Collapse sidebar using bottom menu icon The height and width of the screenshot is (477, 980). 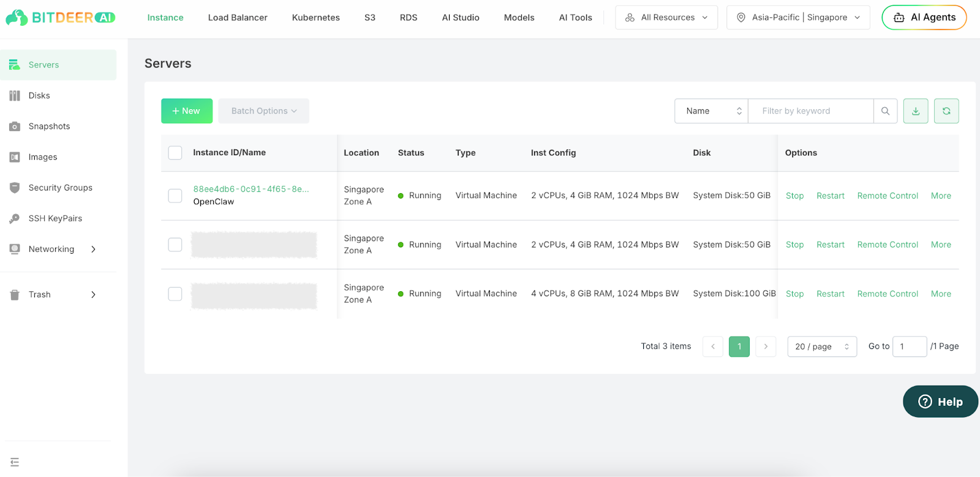click(15, 462)
